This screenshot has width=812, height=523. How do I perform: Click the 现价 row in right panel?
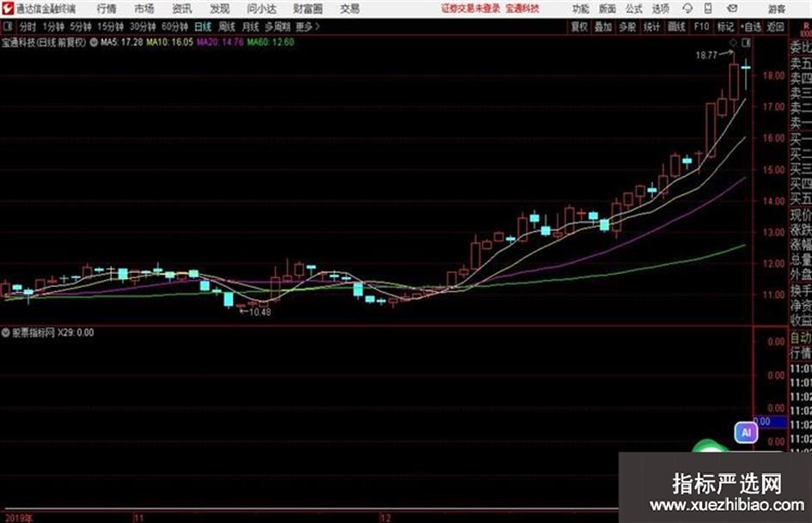click(801, 215)
